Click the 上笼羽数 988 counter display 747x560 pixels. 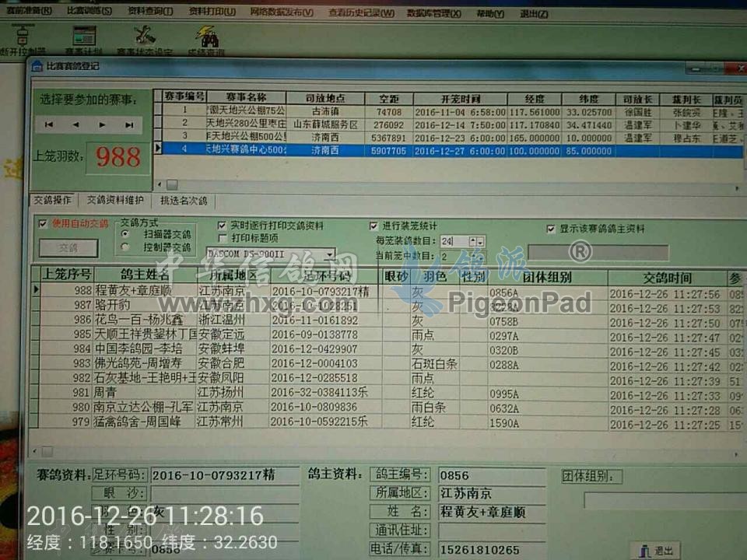[x=118, y=156]
